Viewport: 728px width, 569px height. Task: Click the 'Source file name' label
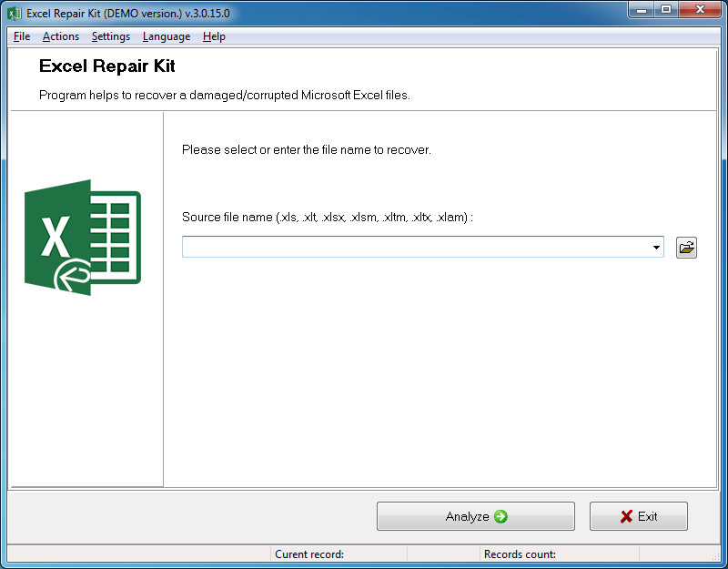click(328, 217)
